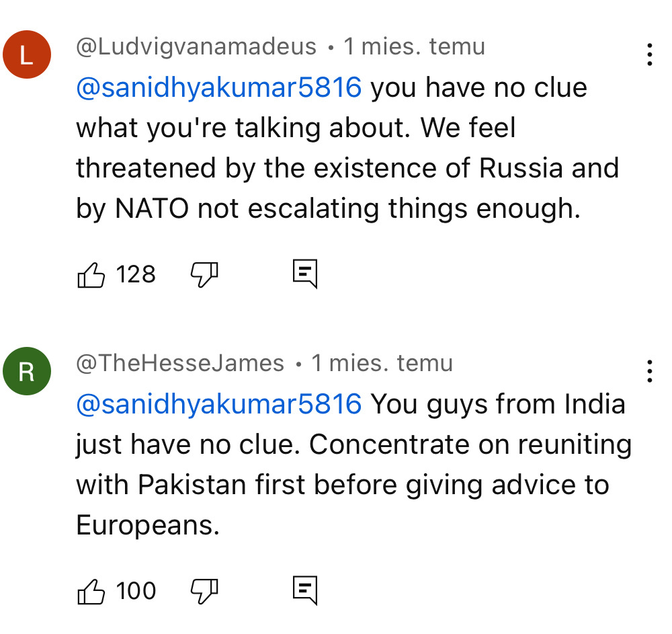Visit the @TheHesseJames channel username
Viewport: 672px width, 634px height.
click(x=180, y=363)
